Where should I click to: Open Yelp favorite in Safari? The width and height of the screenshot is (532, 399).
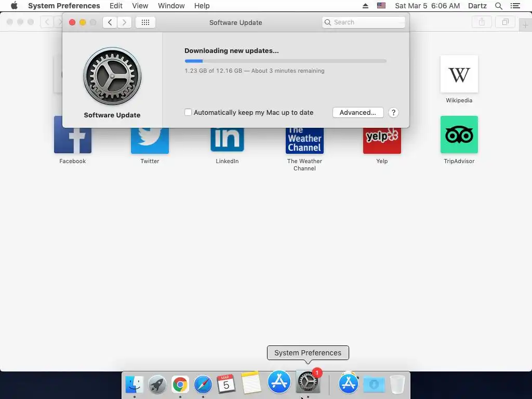[x=382, y=146]
